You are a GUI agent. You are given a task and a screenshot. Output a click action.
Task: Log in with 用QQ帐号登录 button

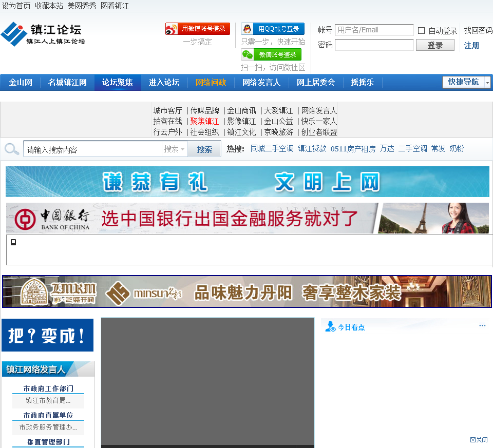tap(273, 29)
